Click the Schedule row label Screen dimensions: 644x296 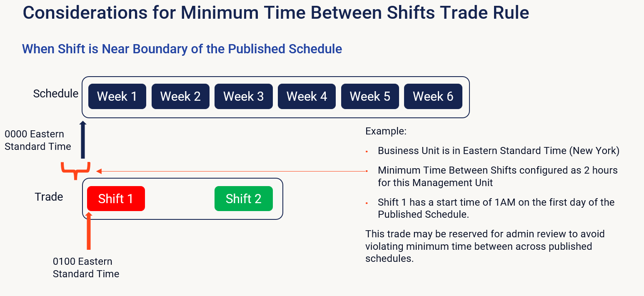point(56,94)
